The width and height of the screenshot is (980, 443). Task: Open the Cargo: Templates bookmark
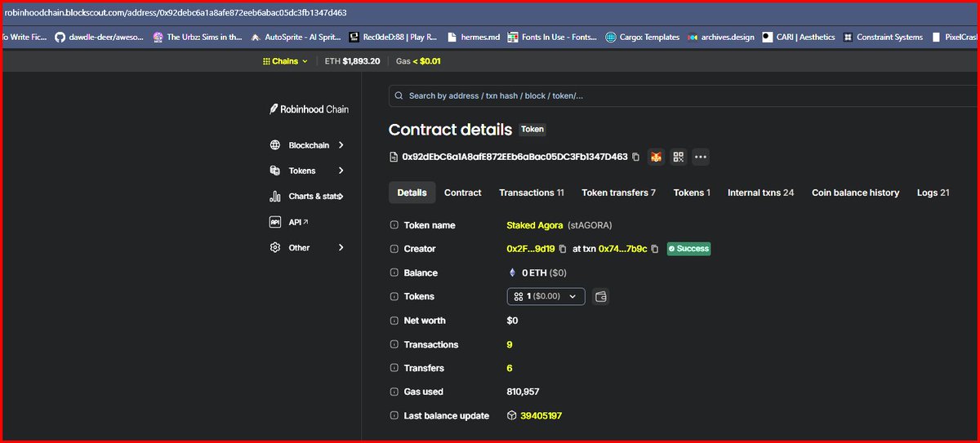pos(642,37)
